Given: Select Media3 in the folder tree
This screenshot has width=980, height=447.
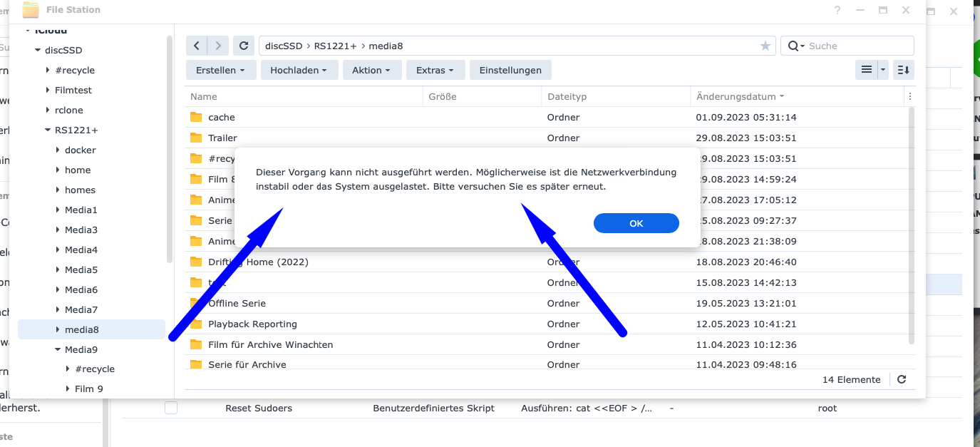Looking at the screenshot, I should pyautogui.click(x=81, y=230).
